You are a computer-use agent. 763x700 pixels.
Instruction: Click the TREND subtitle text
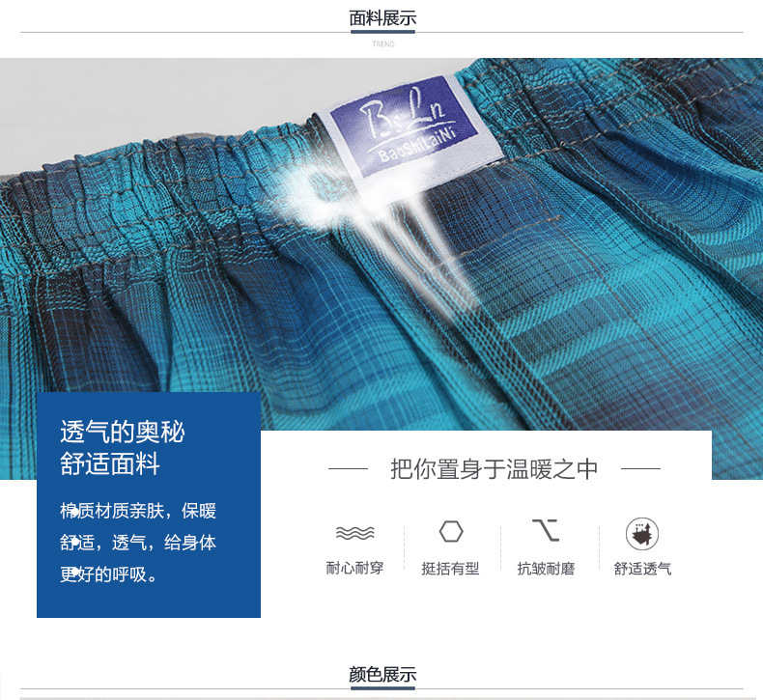coord(383,43)
